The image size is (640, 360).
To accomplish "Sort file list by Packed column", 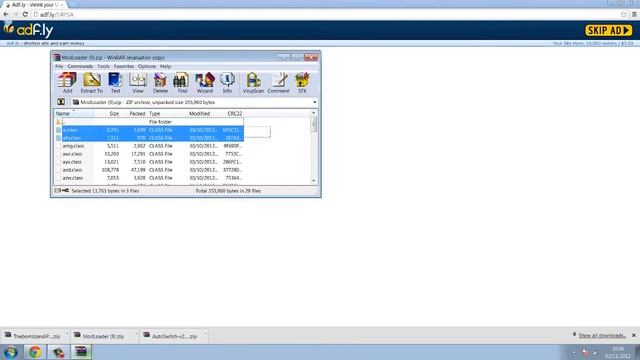I will coord(134,113).
